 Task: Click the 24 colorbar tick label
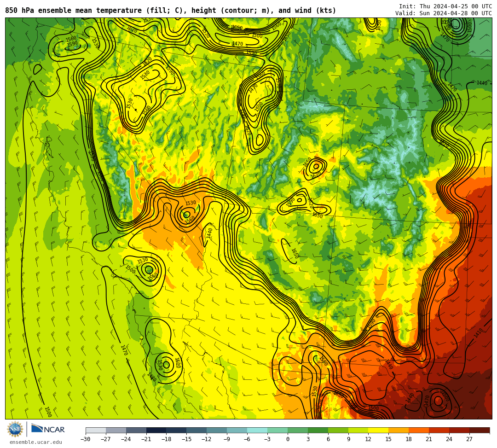(x=450, y=439)
